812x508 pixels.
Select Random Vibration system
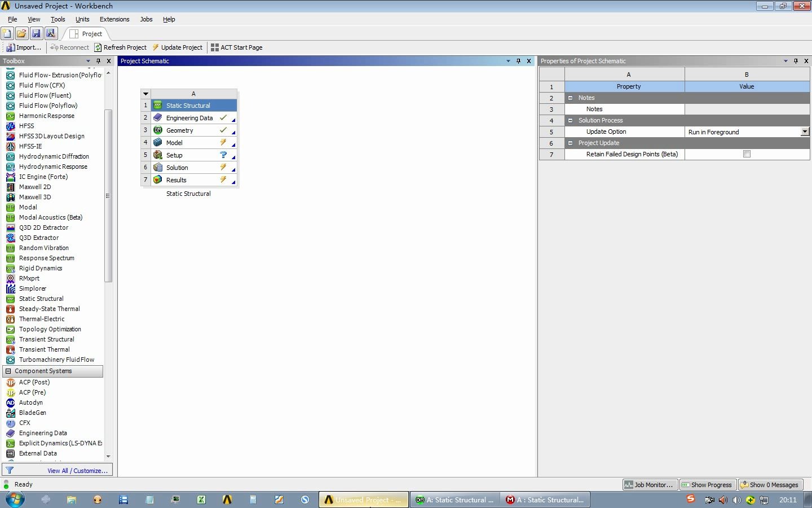pyautogui.click(x=44, y=248)
